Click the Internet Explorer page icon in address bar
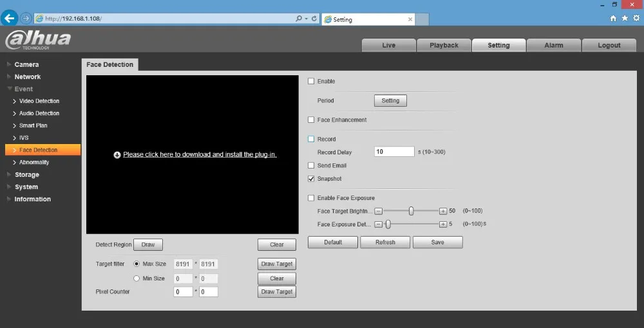The image size is (644, 328). (x=39, y=19)
